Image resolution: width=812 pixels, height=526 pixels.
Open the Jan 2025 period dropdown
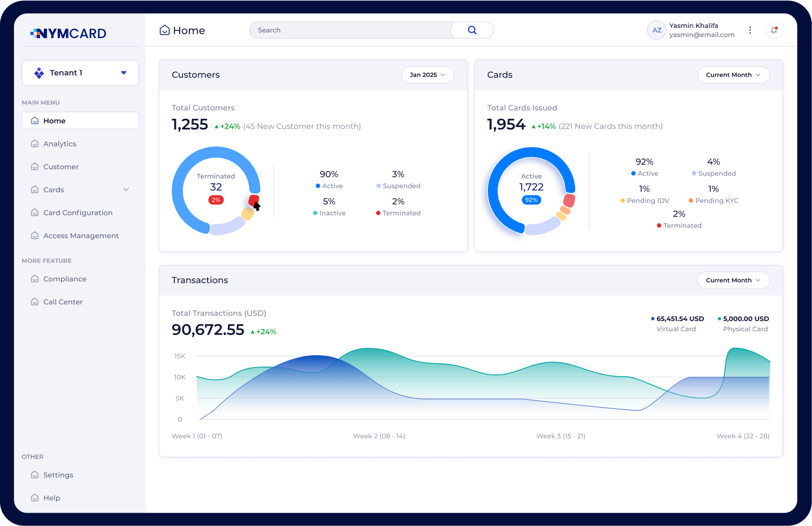(427, 75)
